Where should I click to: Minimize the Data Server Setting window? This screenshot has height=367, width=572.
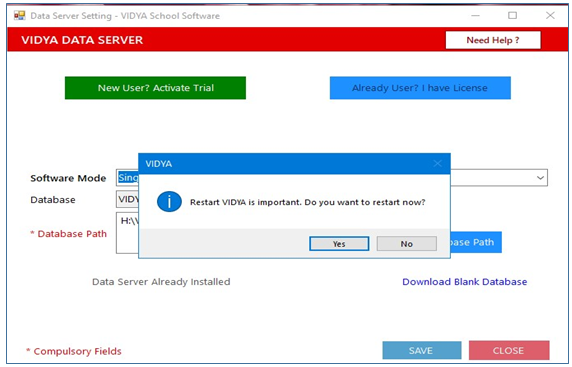click(x=475, y=16)
